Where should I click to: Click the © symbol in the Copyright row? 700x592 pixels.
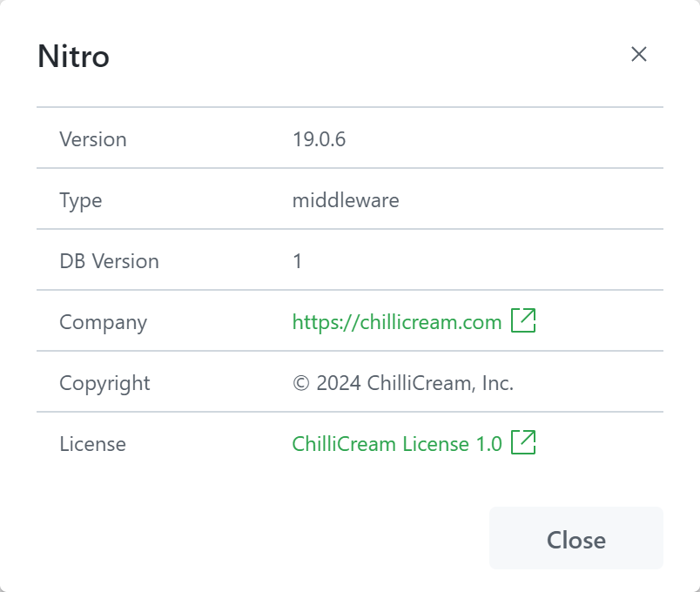point(301,384)
